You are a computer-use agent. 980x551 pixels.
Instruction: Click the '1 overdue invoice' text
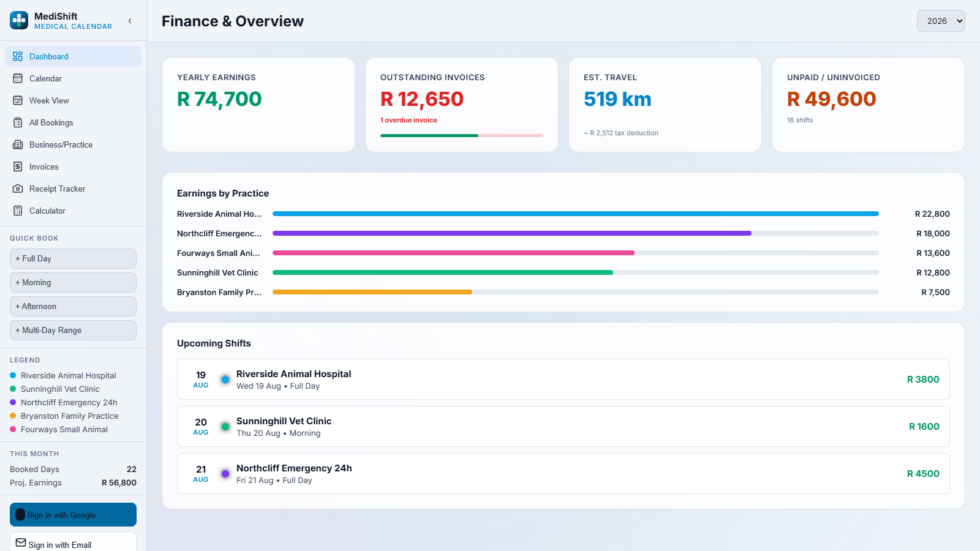[x=409, y=120]
